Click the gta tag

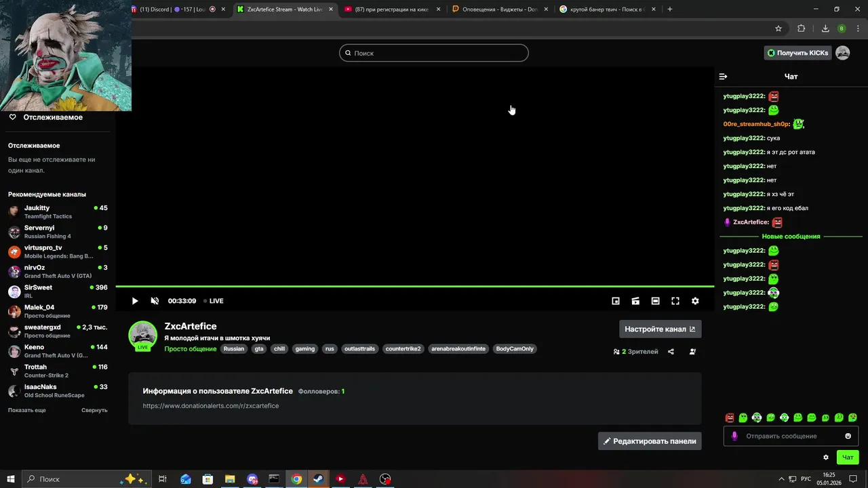pos(259,349)
